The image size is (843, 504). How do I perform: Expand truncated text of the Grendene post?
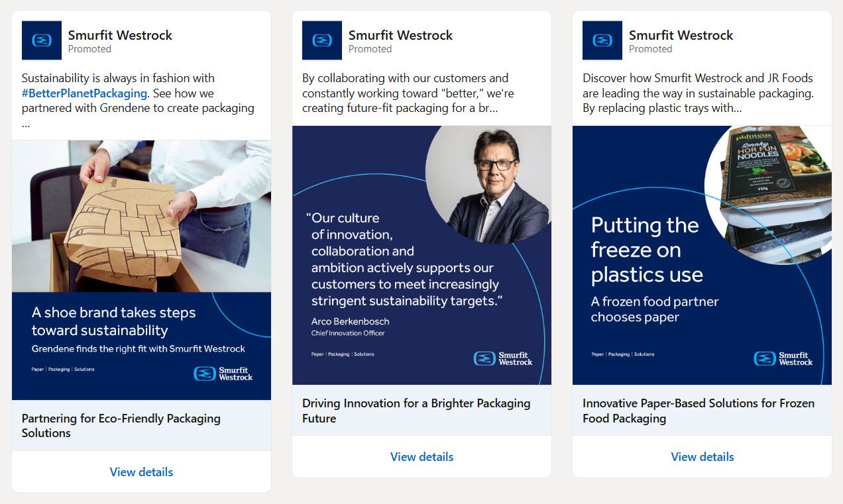[25, 123]
